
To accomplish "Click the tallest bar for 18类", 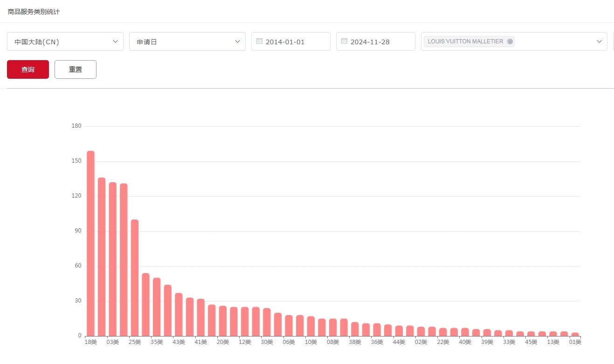I will (90, 242).
